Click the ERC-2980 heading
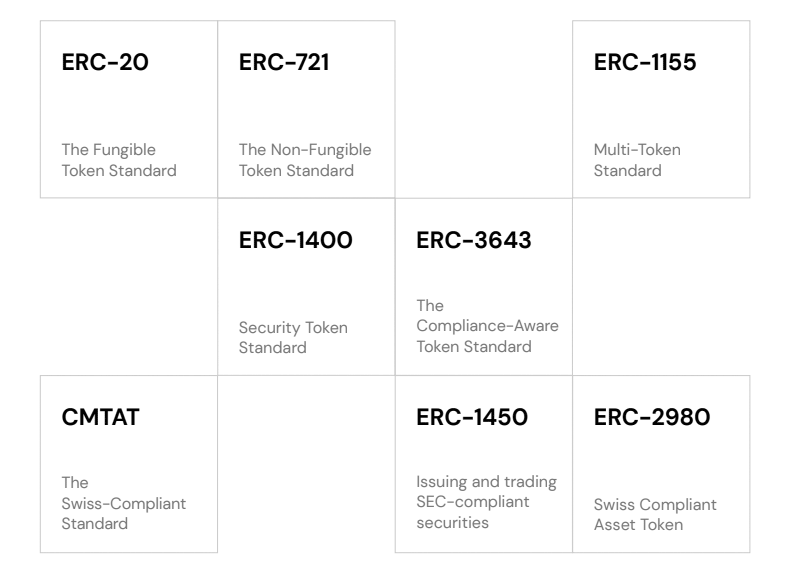This screenshot has height=570, width=790. click(x=652, y=417)
